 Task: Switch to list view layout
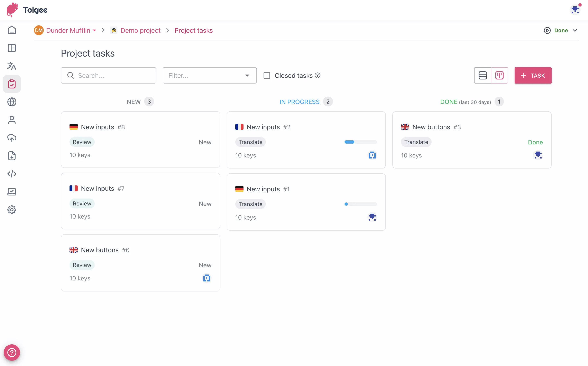coord(482,76)
